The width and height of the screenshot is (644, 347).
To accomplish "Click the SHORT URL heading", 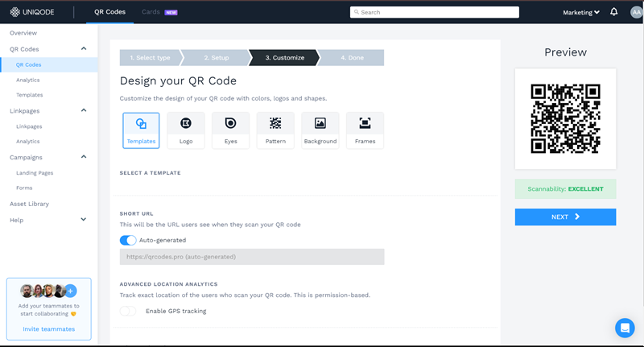I will (x=136, y=213).
